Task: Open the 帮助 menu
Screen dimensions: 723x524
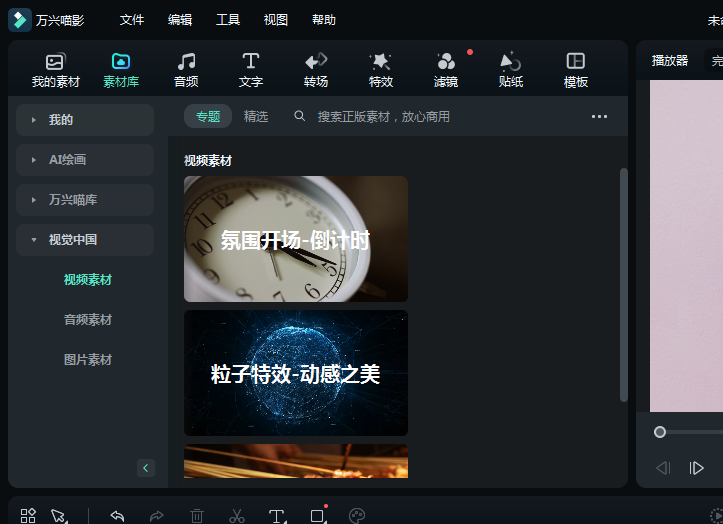Action: [324, 20]
